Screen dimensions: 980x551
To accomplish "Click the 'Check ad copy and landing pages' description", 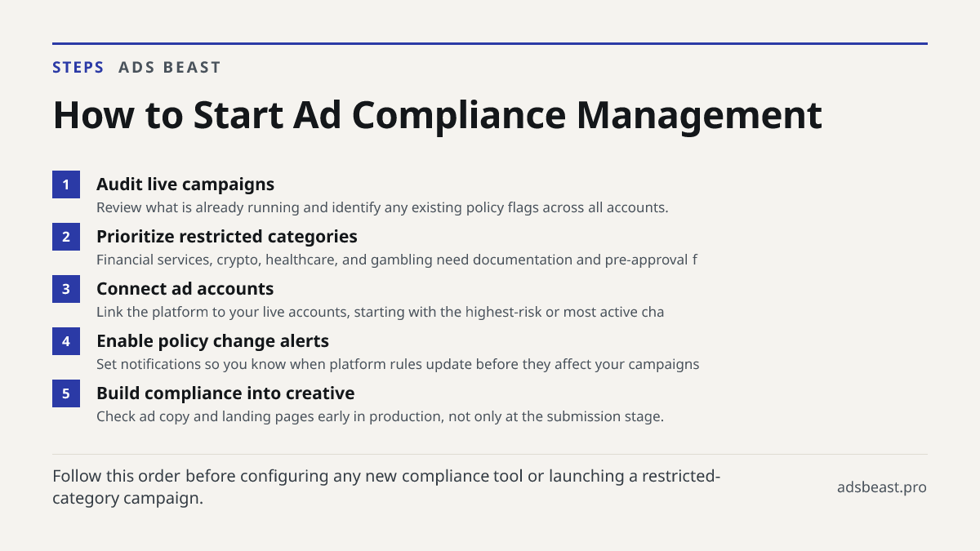I will (380, 416).
